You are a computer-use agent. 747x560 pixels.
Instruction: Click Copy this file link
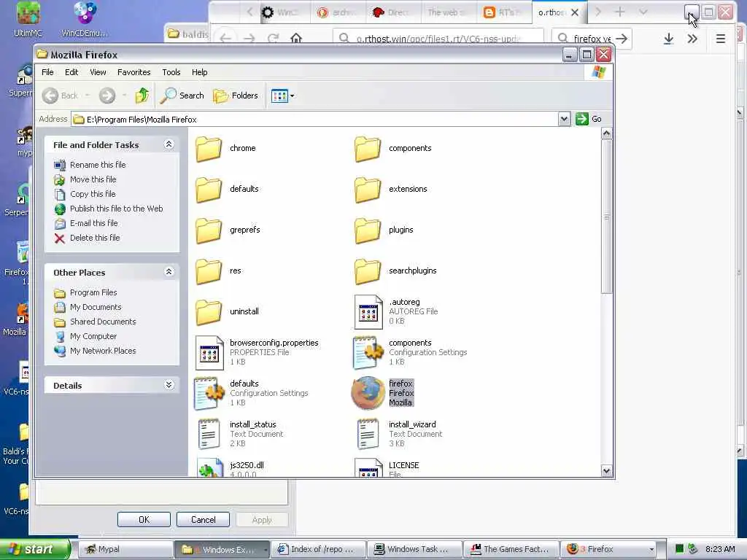pyautogui.click(x=93, y=194)
